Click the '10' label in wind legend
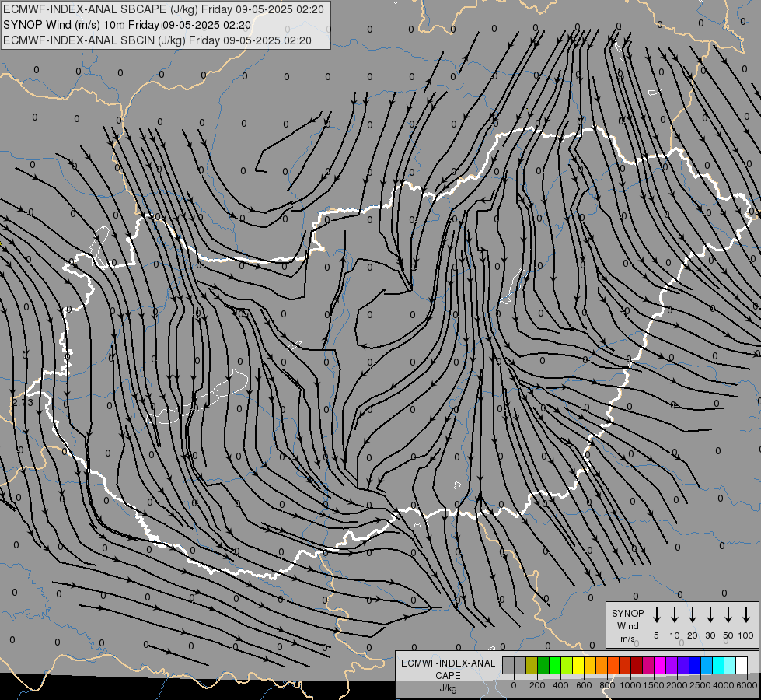 click(675, 635)
